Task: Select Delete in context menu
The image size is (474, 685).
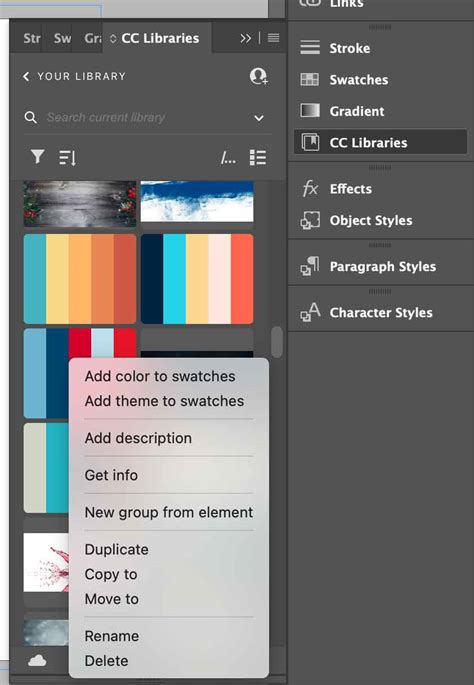Action: (x=106, y=661)
